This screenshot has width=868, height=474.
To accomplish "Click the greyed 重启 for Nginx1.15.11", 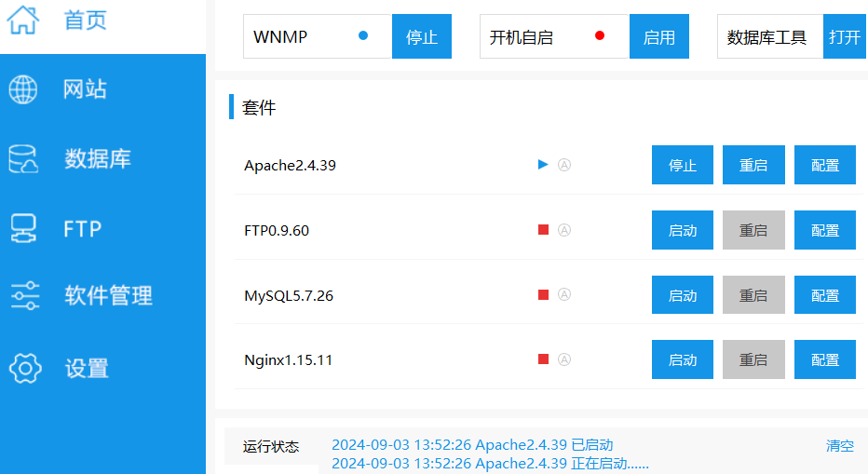I will coord(753,359).
